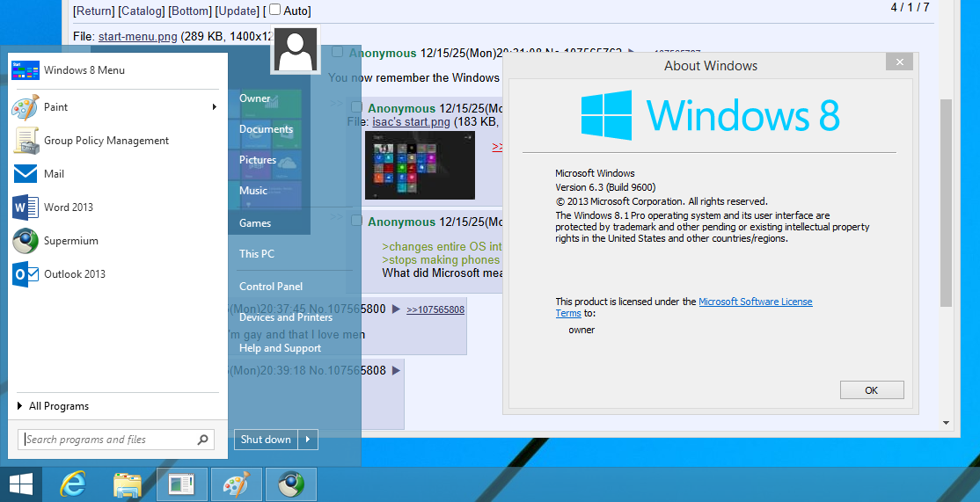This screenshot has width=980, height=502.
Task: Open This PC from start menu
Action: tap(257, 253)
